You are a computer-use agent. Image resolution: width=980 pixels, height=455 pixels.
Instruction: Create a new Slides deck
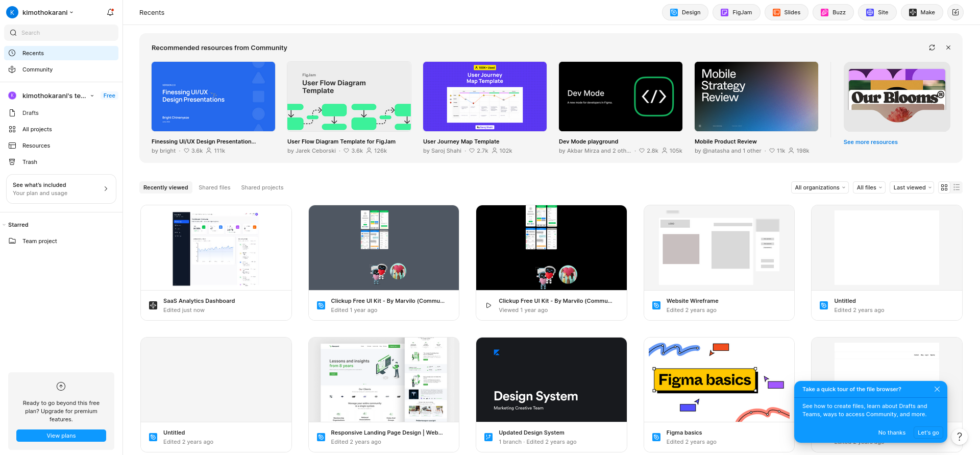point(786,12)
